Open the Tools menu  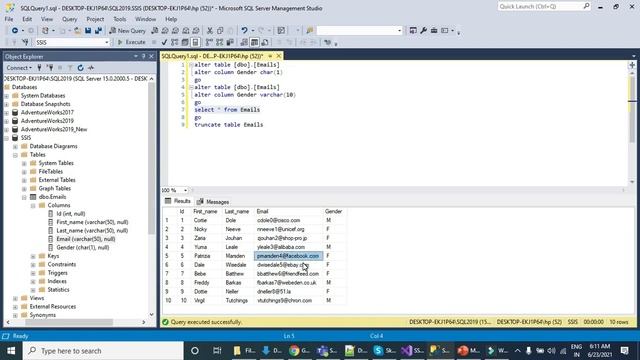pos(120,19)
